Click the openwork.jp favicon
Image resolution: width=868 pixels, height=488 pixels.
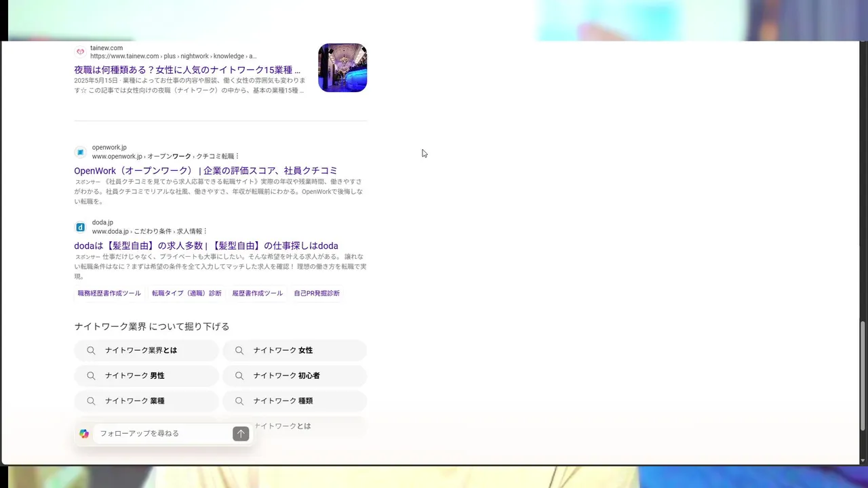click(80, 152)
